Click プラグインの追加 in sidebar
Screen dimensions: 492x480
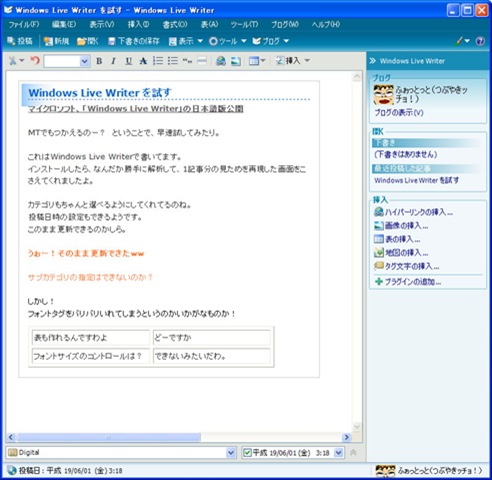tap(408, 282)
